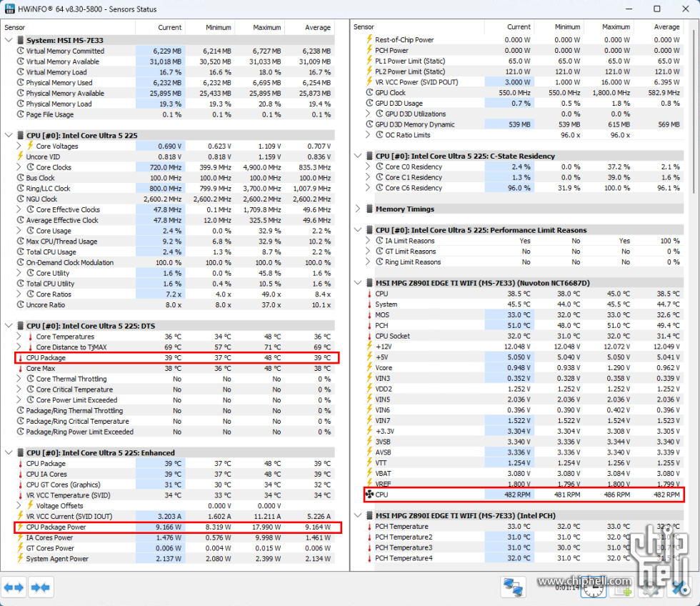Image resolution: width=700 pixels, height=606 pixels.
Task: Collapse the Intel Core Ultra 5 225: DTS section
Action: click(9, 326)
